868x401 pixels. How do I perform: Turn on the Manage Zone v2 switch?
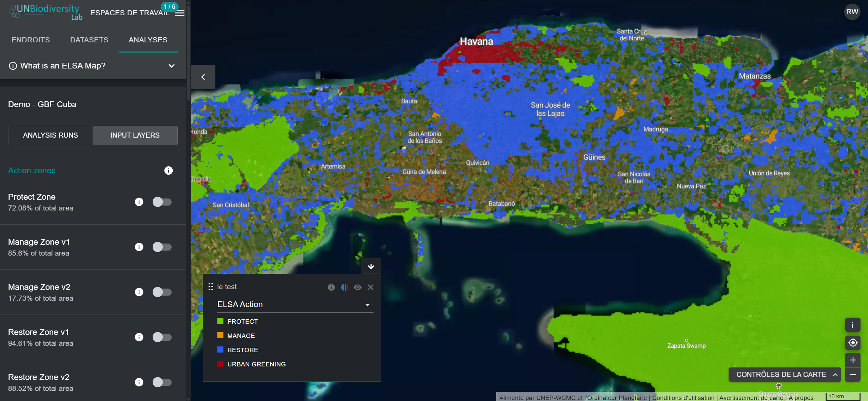tap(162, 292)
